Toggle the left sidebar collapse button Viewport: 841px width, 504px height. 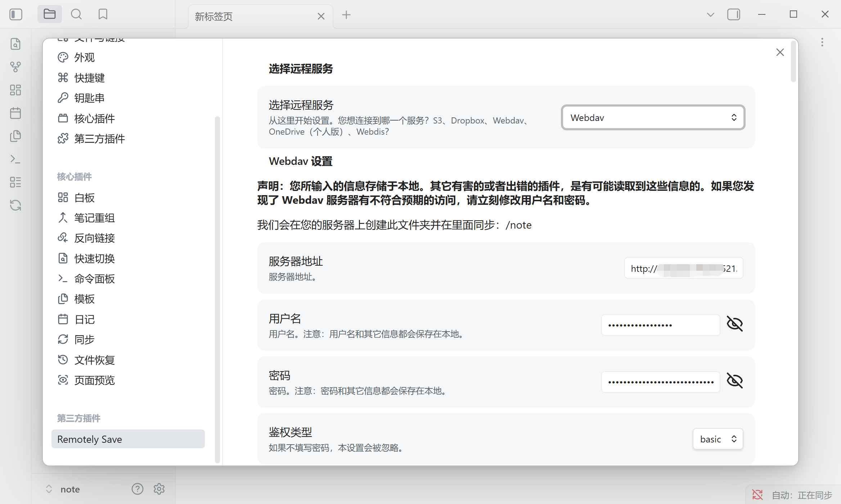click(x=16, y=14)
